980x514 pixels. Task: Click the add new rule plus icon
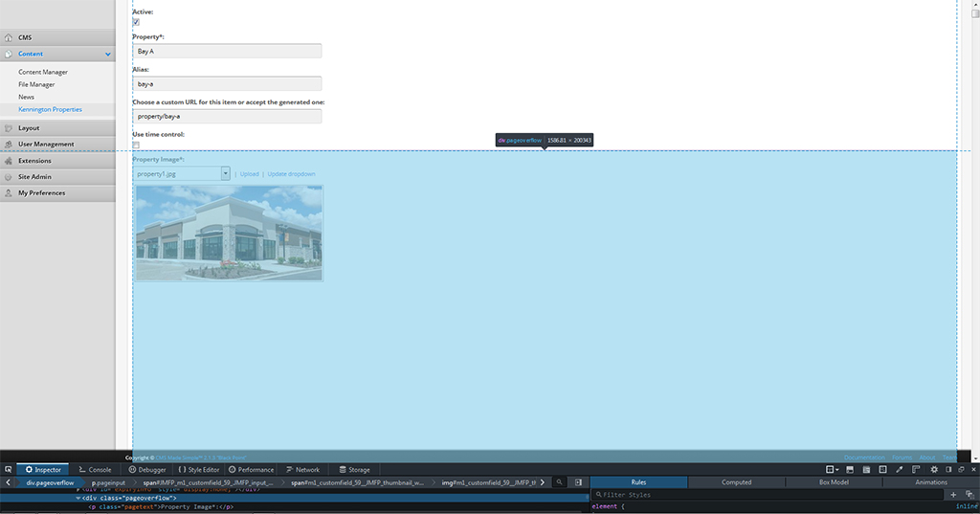(x=953, y=495)
